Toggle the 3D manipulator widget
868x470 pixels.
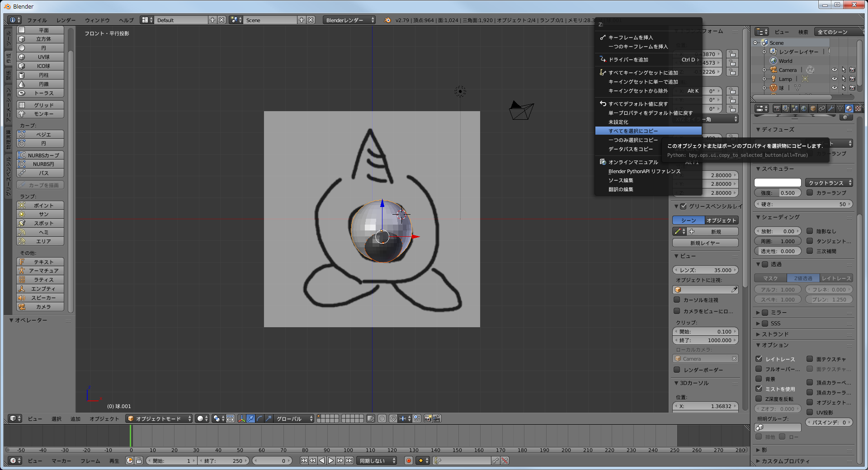(242, 418)
